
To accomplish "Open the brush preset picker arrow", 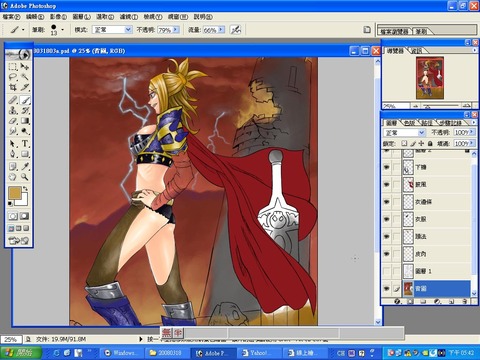I will [x=62, y=30].
